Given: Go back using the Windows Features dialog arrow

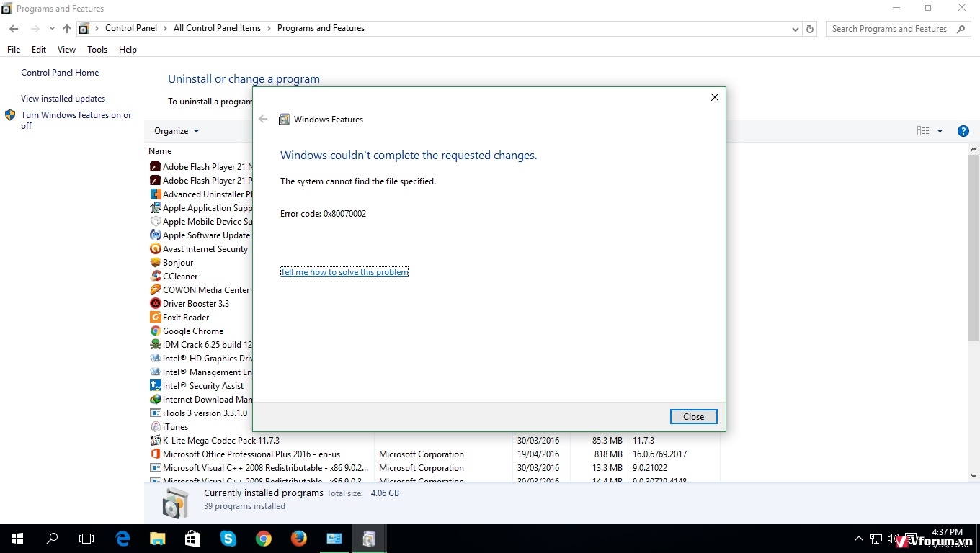Looking at the screenshot, I should coord(263,120).
